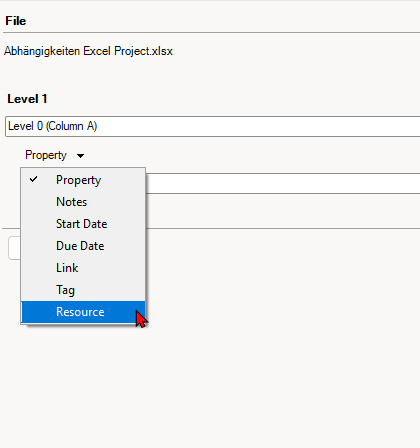Click the File section heading
The width and height of the screenshot is (420, 448).
tap(16, 21)
